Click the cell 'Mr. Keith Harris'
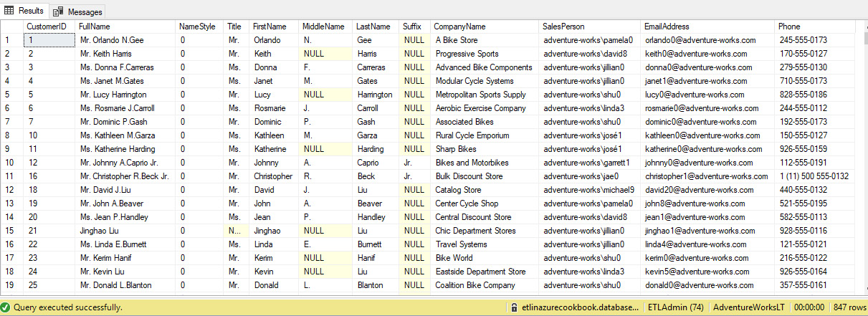This screenshot has width=868, height=316. pos(125,54)
